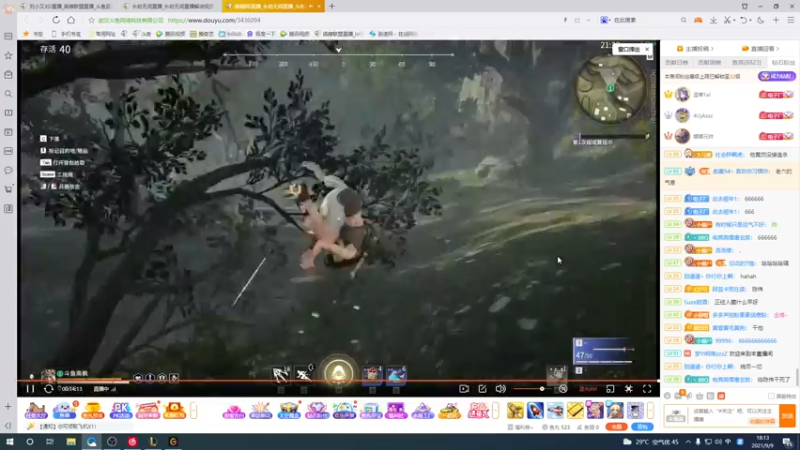800x450 pixels.
Task: Select the diamond fans tab
Action: 783,62
